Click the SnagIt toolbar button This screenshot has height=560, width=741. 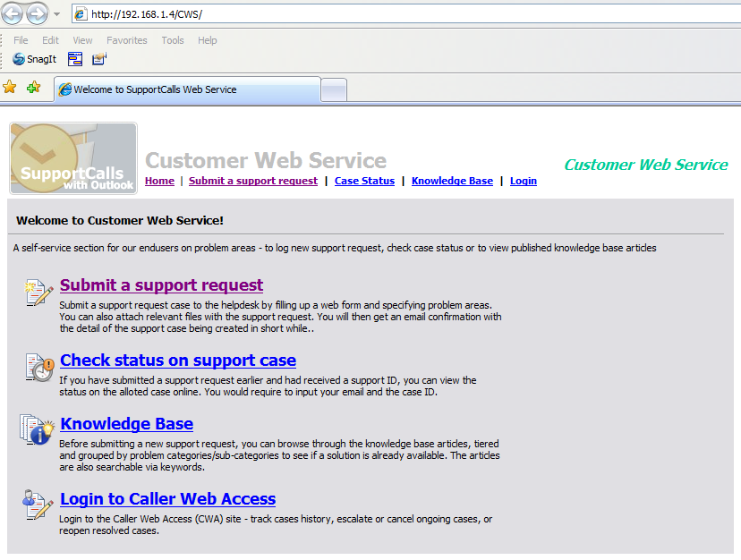35,59
